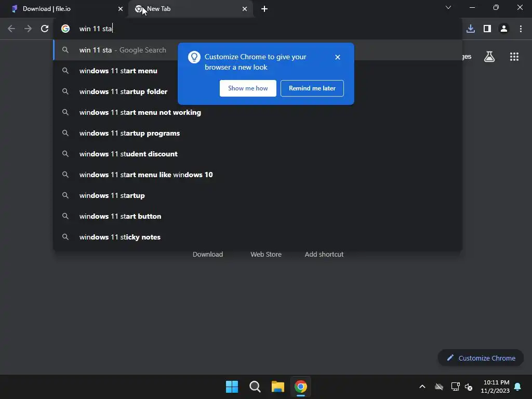Open the Web Store shortcut
This screenshot has width=532, height=399.
[266, 254]
